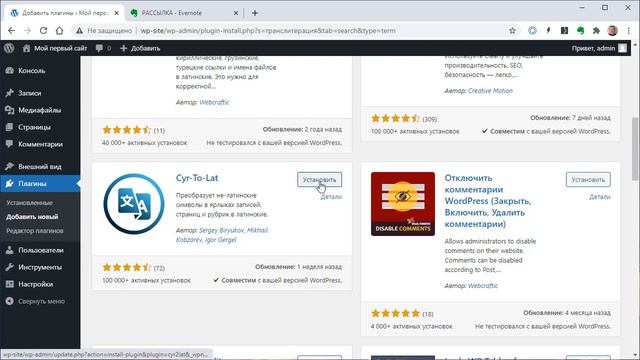Screen dimensions: 640x360
Task: Click the Не защищено security warning
Action: [x=104, y=31]
